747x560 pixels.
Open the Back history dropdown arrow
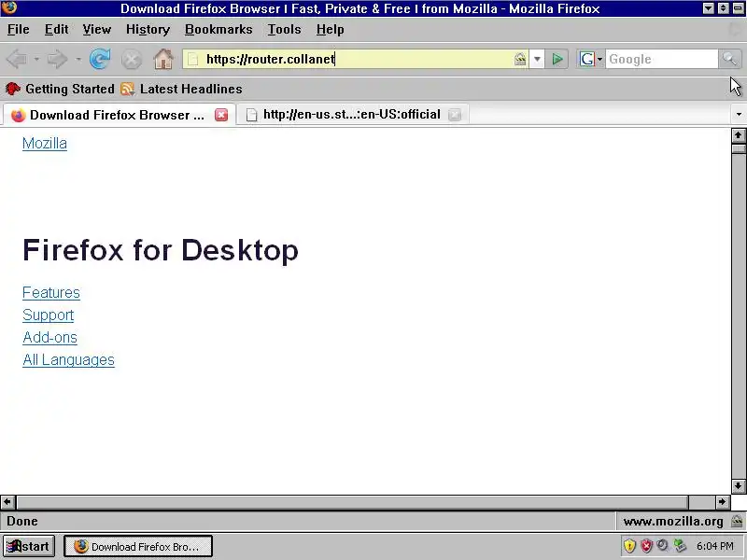pos(36,59)
